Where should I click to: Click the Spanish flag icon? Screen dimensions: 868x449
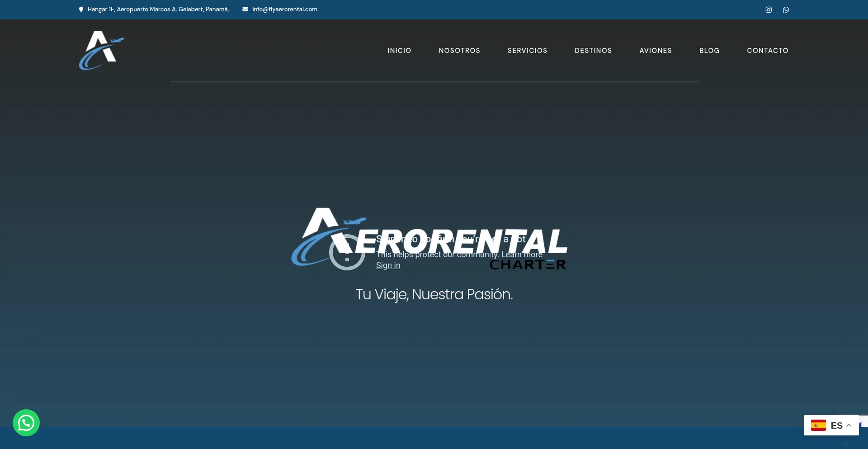click(x=818, y=425)
